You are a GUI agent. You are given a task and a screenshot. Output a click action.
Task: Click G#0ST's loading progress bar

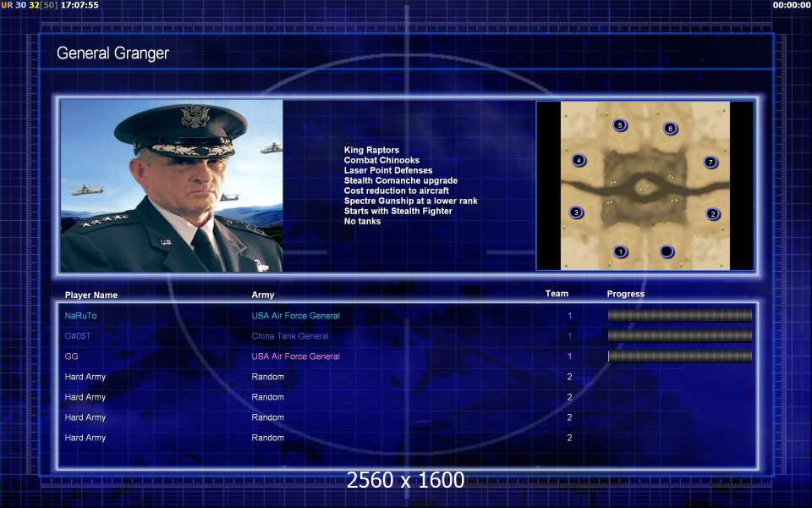coord(679,336)
